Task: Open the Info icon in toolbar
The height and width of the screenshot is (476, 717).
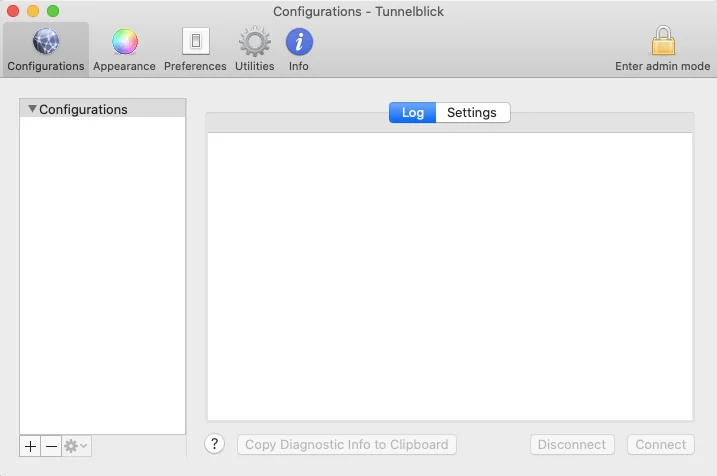Action: click(x=299, y=42)
